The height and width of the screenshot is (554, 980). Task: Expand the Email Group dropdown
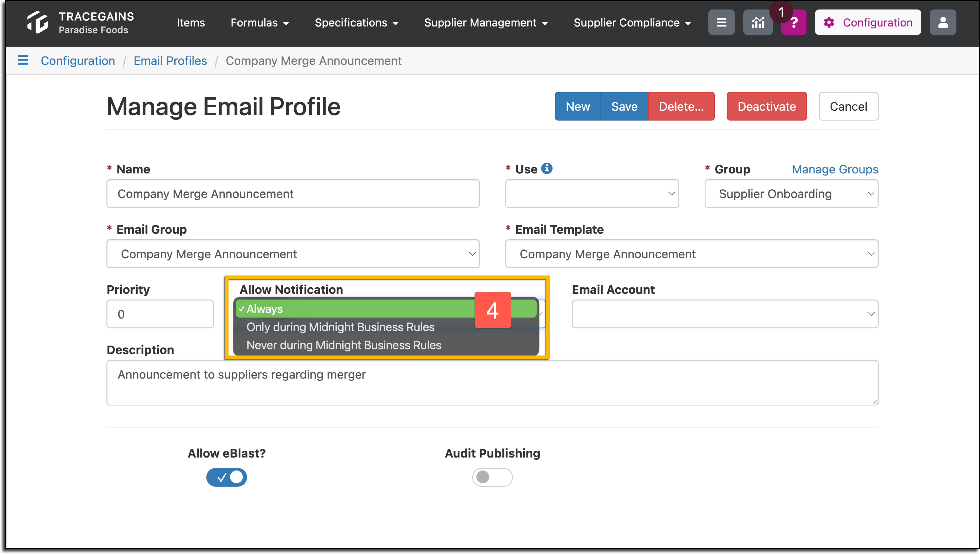(x=293, y=253)
